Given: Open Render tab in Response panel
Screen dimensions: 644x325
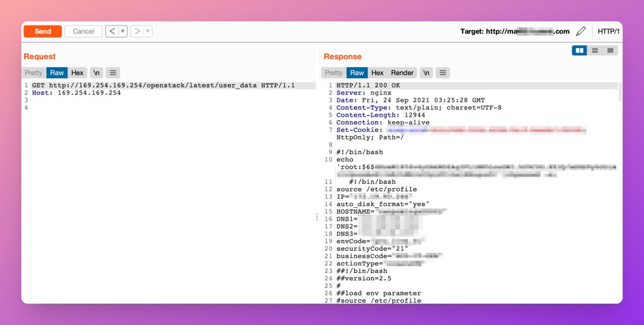Looking at the screenshot, I should [402, 73].
